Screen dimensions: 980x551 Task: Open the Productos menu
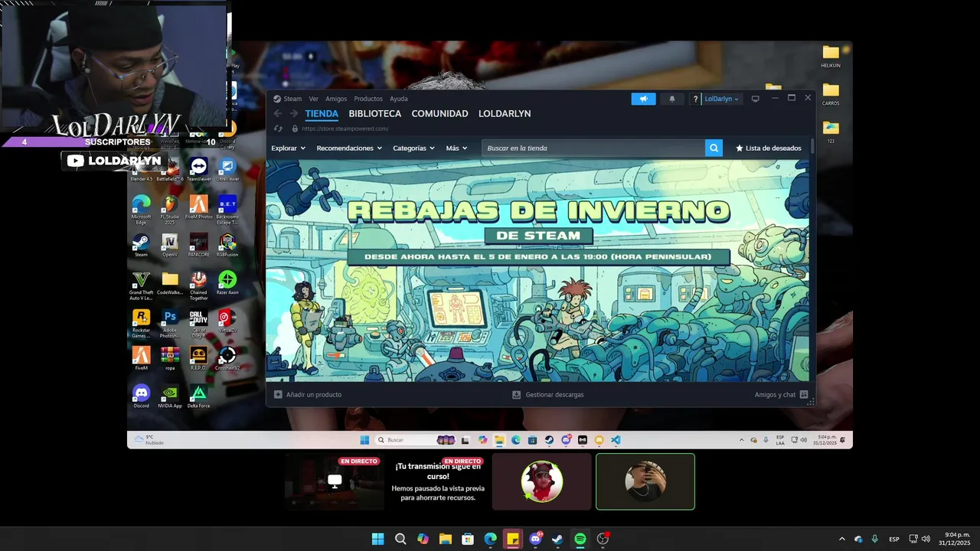point(368,99)
